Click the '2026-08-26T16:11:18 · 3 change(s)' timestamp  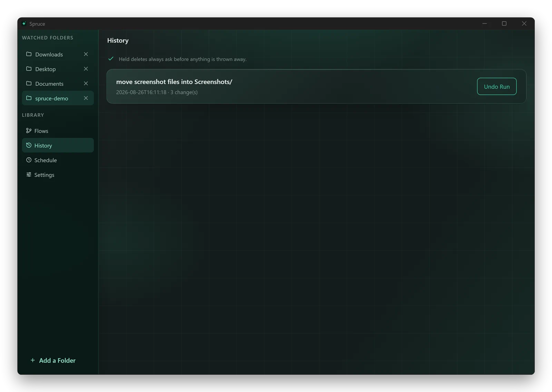(157, 92)
